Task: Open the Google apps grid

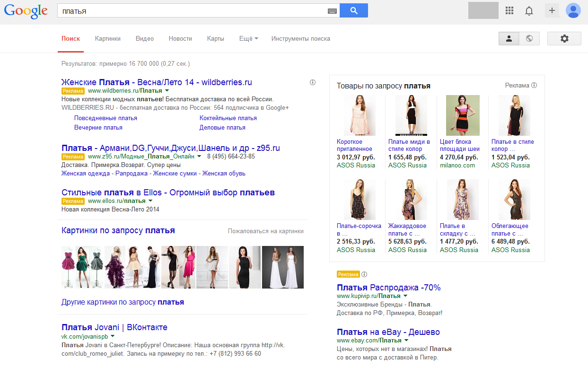Action: pos(509,10)
